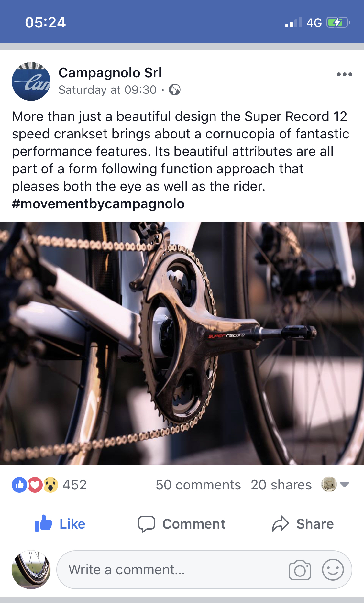
Task: Tap the public globe privacy icon
Action: point(175,90)
